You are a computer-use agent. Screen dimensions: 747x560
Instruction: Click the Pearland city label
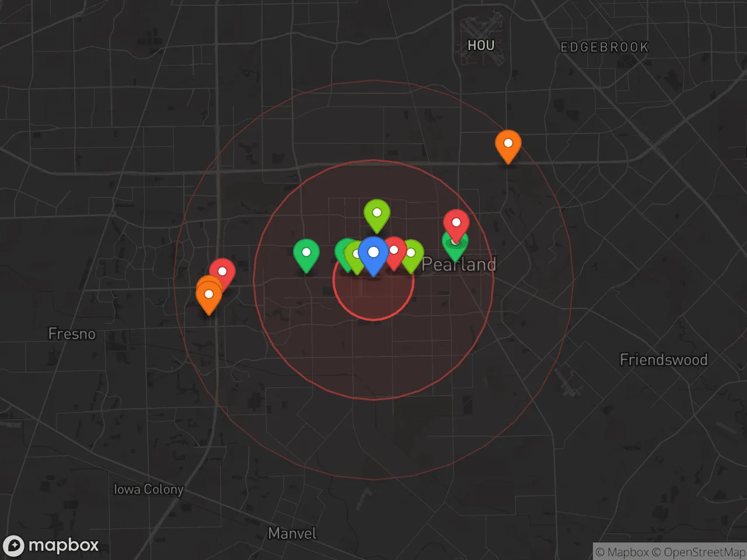tap(459, 265)
